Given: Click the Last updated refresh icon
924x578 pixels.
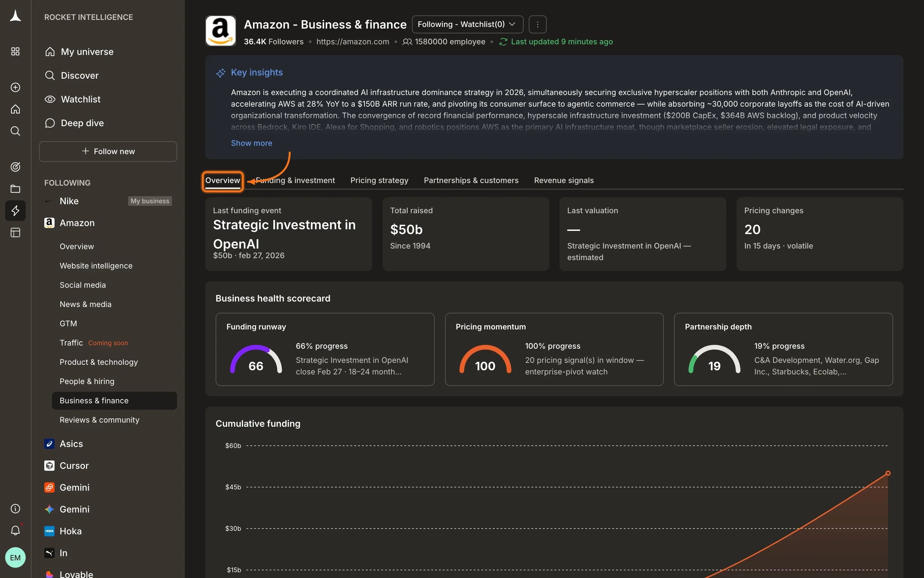Looking at the screenshot, I should (503, 42).
